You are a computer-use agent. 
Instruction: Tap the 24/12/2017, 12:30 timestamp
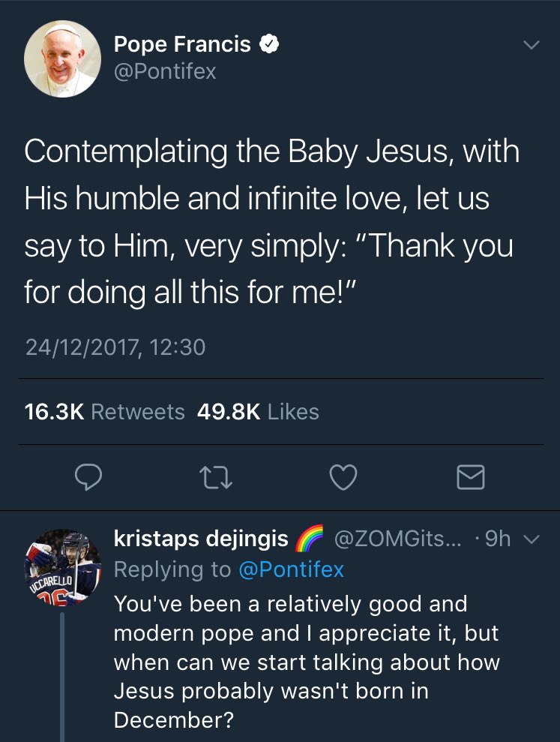pyautogui.click(x=115, y=347)
